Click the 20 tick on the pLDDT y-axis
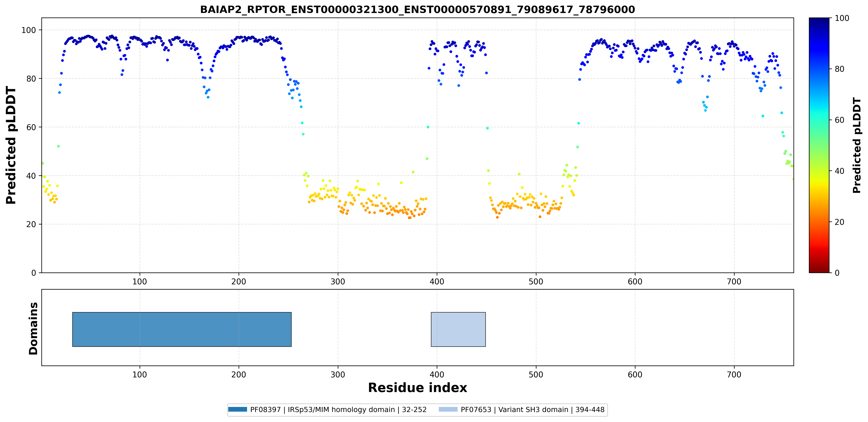This screenshot has height=422, width=868. [x=31, y=224]
